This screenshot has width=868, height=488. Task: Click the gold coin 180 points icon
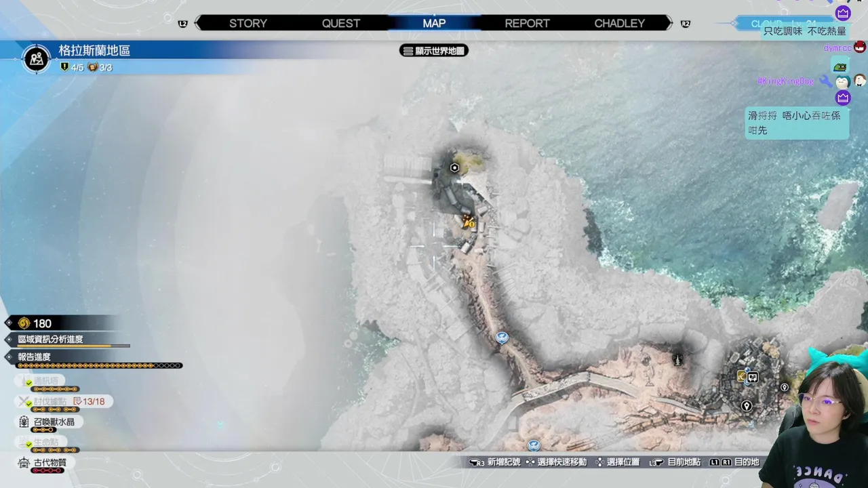click(24, 323)
